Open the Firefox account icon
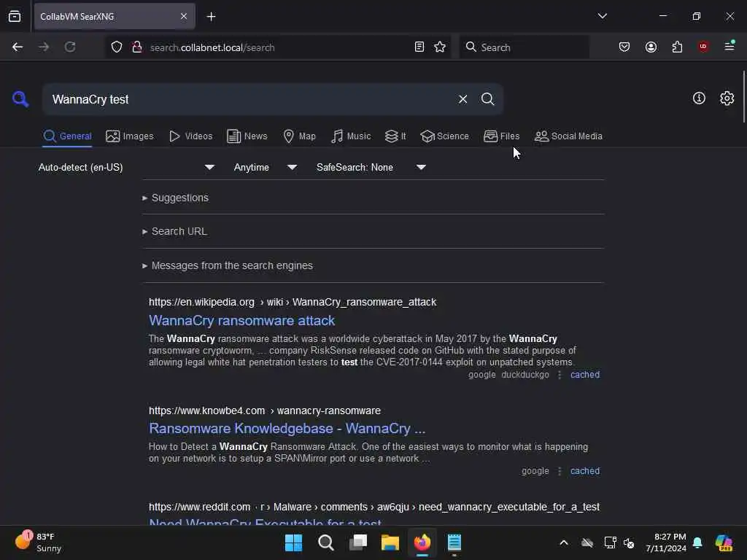 click(651, 47)
